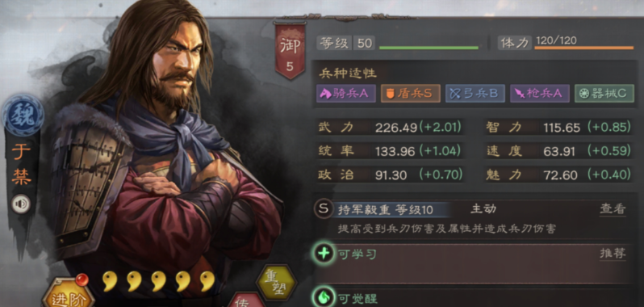Select the 骑兵A cavalry aptitude tag

click(x=346, y=93)
